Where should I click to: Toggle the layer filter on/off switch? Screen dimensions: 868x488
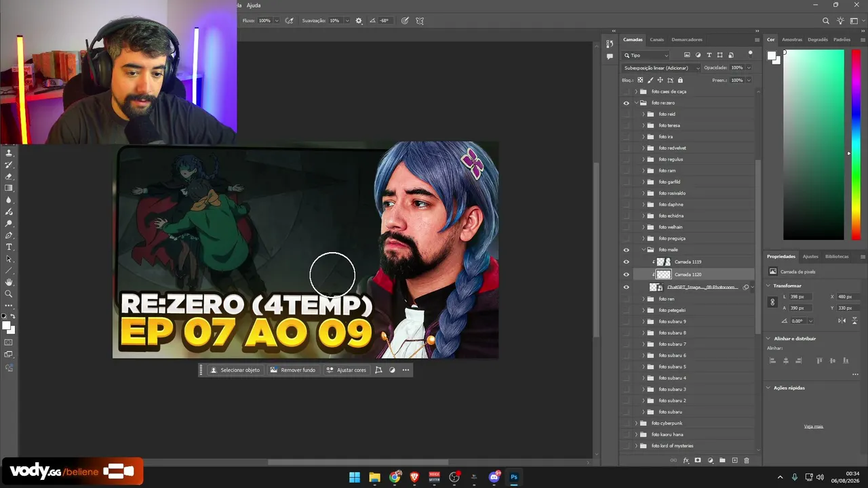(x=750, y=53)
